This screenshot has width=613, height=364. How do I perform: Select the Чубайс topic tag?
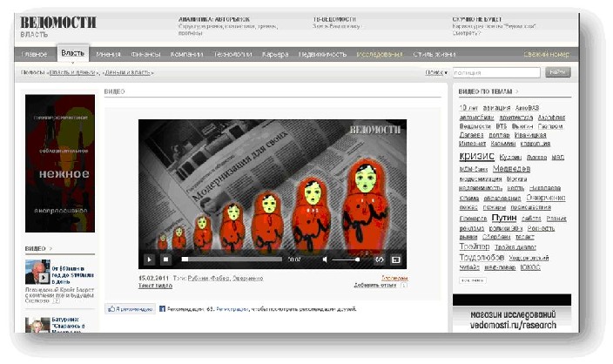coord(469,267)
